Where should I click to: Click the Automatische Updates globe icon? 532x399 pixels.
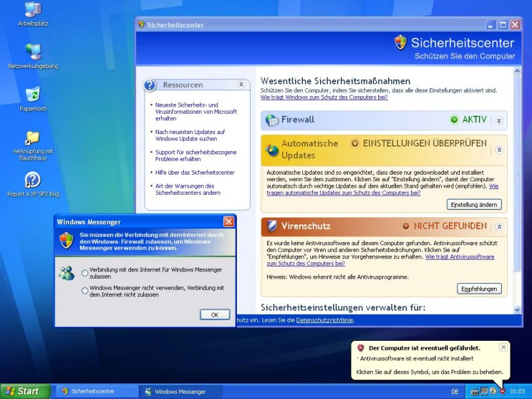tap(272, 150)
